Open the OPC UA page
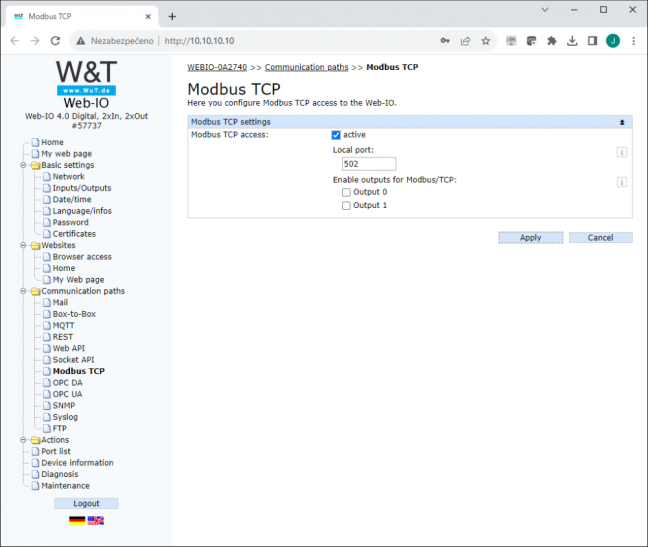 click(x=67, y=394)
